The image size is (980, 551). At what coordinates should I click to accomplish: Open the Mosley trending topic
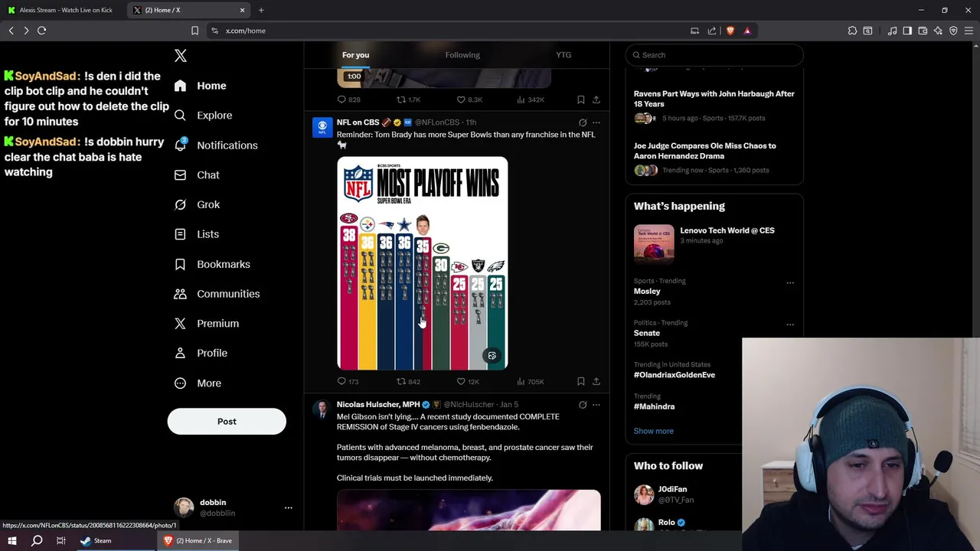(x=647, y=292)
